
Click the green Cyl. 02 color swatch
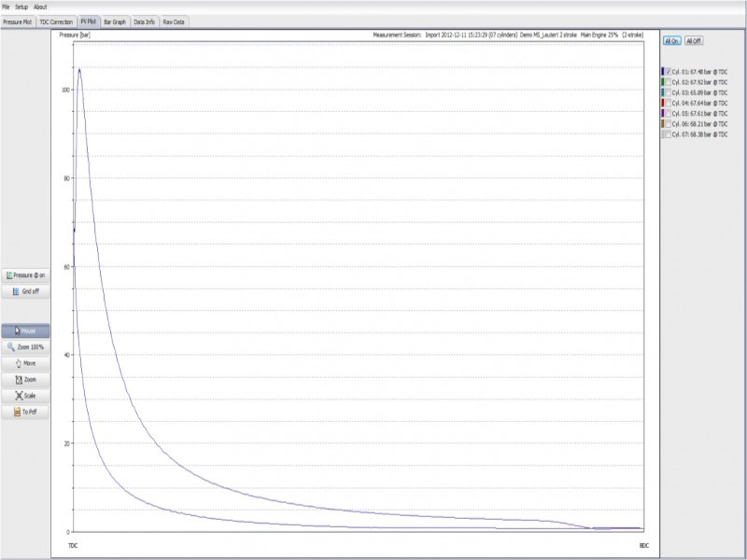(663, 82)
